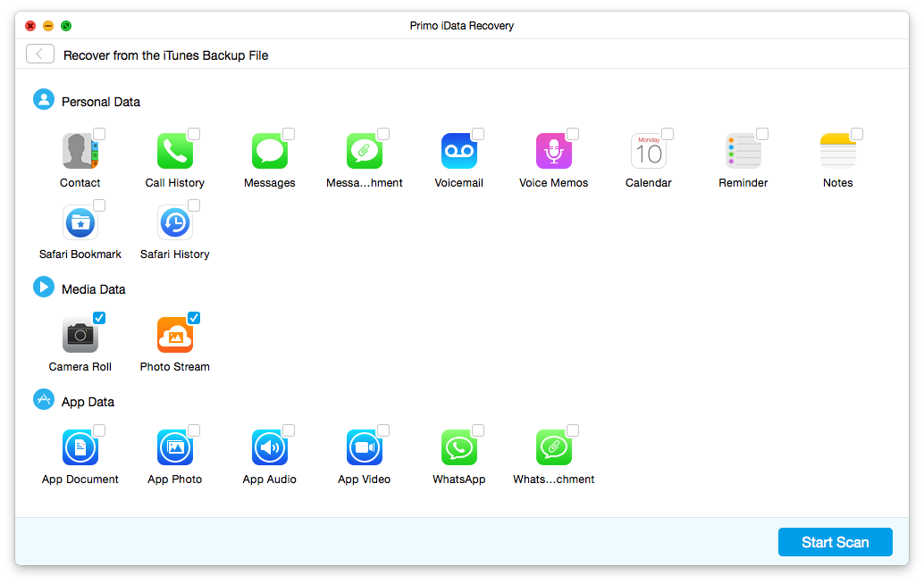The height and width of the screenshot is (584, 924).
Task: Click the Safari History clock icon
Action: (x=175, y=222)
